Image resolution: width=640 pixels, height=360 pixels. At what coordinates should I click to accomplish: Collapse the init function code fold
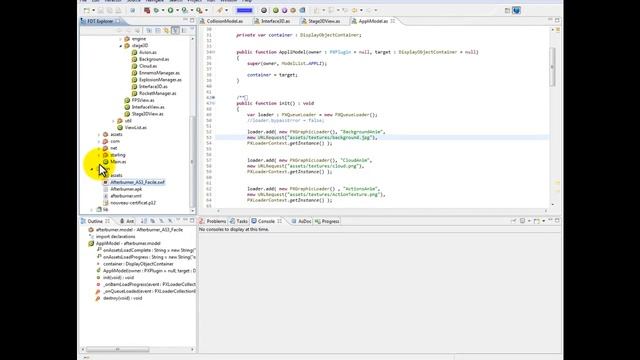213,103
